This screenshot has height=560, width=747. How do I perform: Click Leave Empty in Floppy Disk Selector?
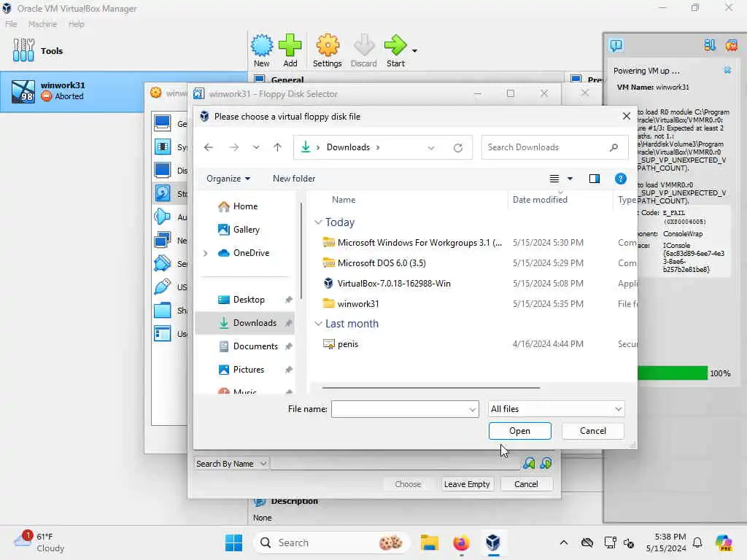467,484
